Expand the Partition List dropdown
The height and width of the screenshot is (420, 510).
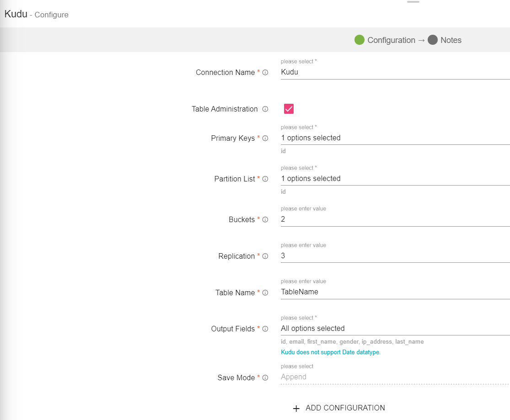[x=394, y=179]
